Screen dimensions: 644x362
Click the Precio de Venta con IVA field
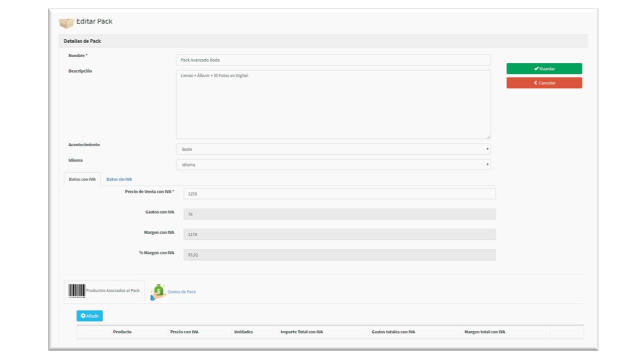click(x=340, y=194)
